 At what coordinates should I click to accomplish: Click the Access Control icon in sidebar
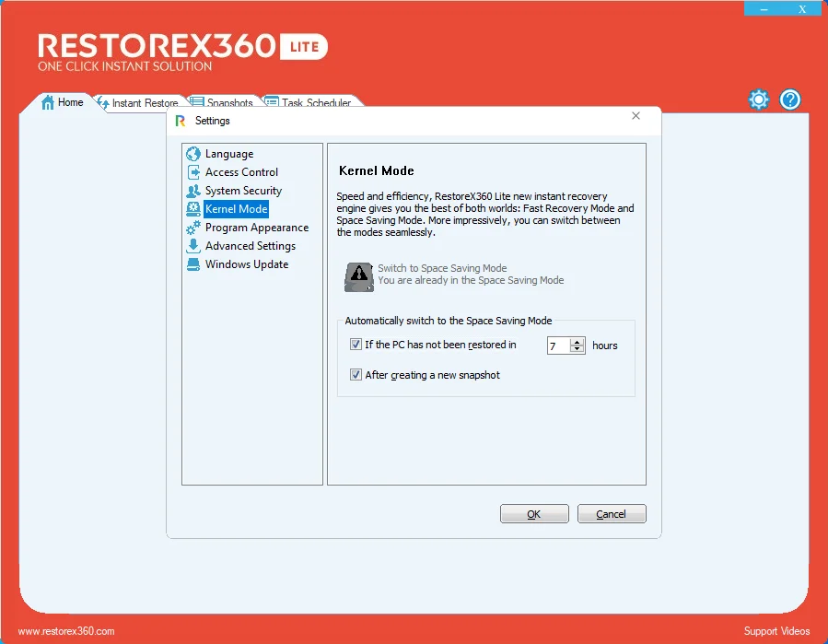pos(193,172)
